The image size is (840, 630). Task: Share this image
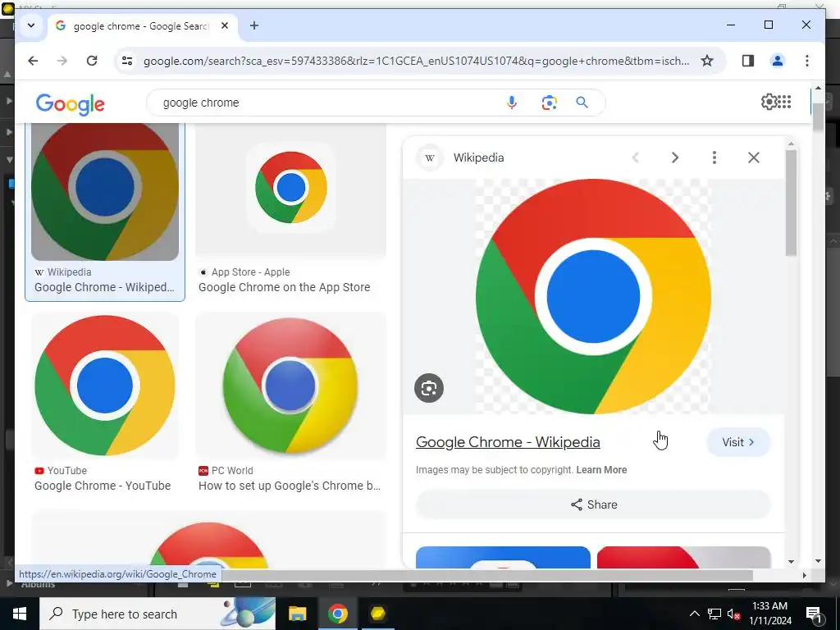click(593, 504)
